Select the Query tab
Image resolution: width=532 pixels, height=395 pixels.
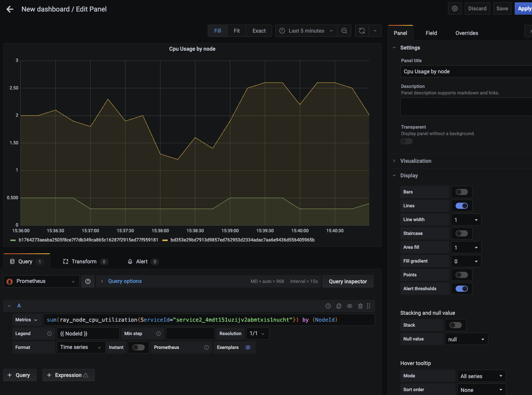point(26,261)
